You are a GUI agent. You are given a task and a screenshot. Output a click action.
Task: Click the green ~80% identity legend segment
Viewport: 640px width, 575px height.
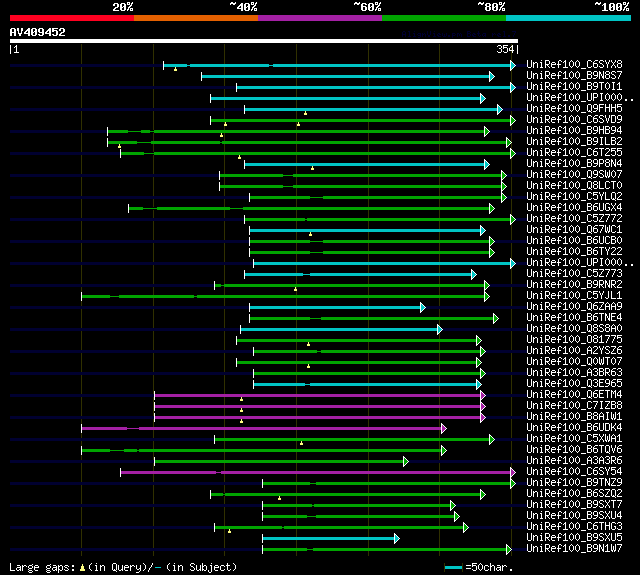444,18
